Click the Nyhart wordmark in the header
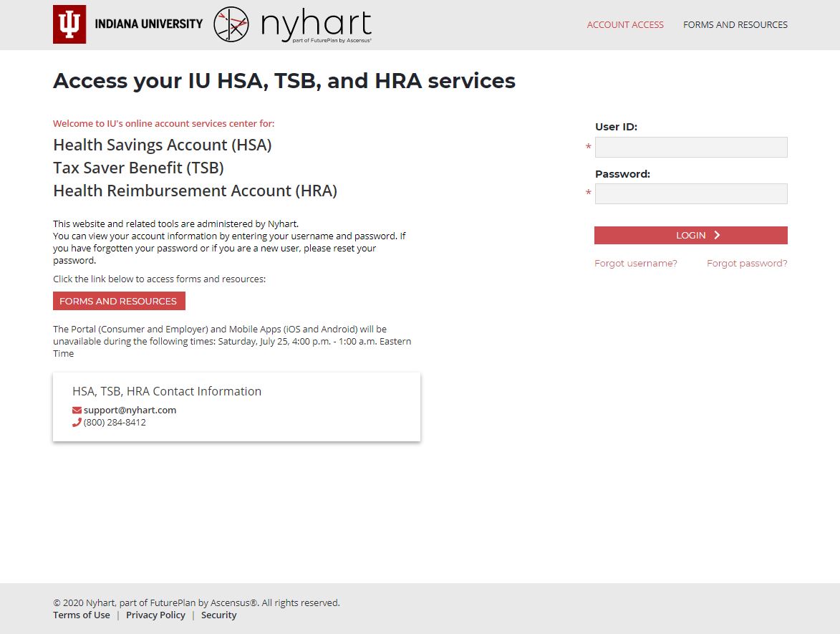This screenshot has width=840, height=634. pos(316,25)
